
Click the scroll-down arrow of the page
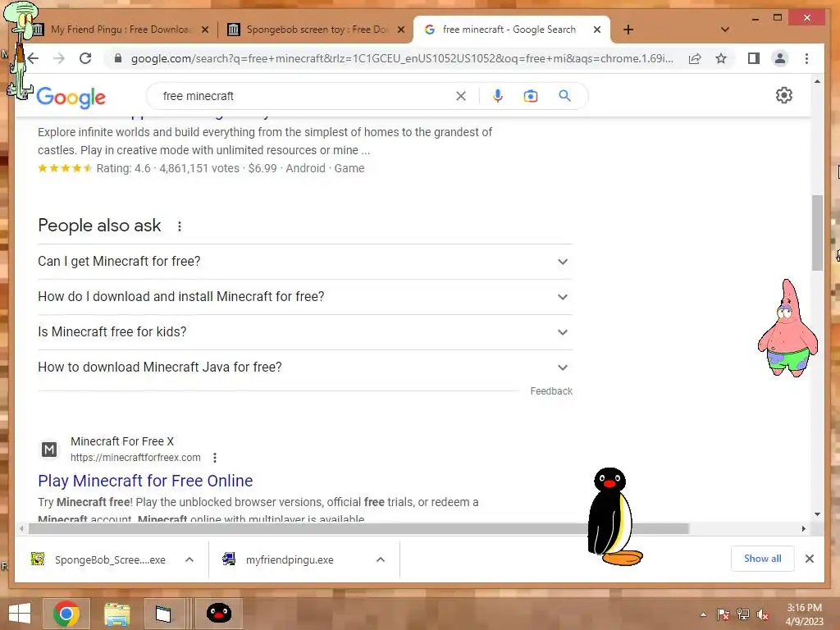tap(817, 514)
